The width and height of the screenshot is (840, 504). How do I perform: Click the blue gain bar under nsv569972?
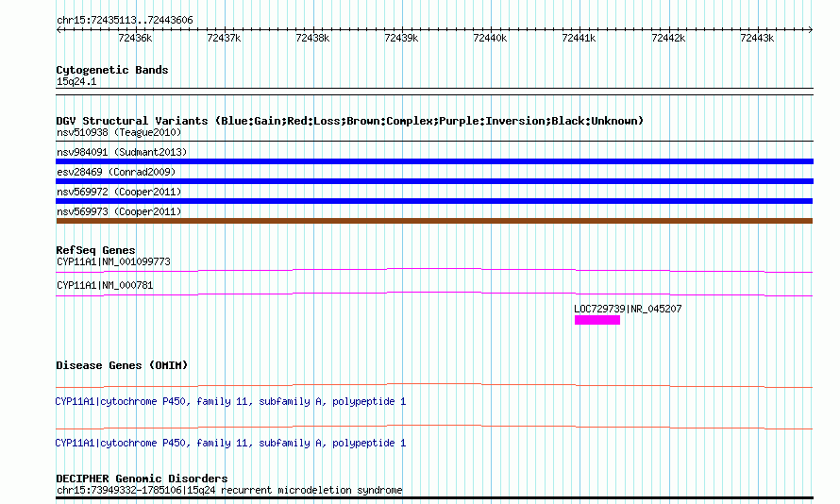(x=434, y=201)
